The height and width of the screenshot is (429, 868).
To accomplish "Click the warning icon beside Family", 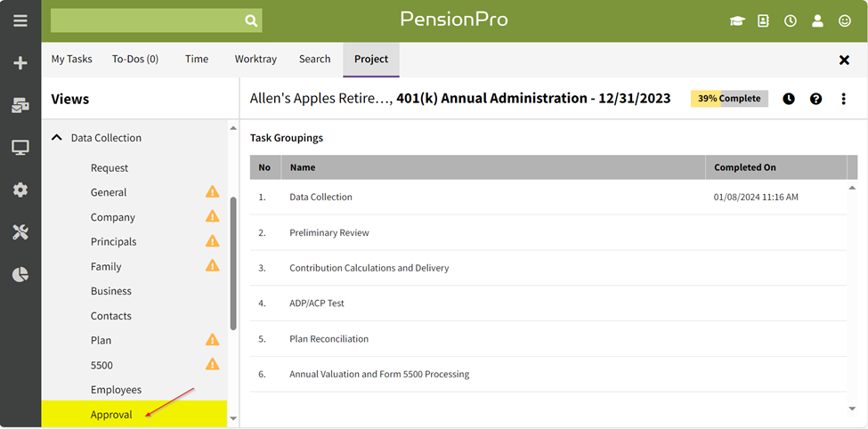I will pyautogui.click(x=213, y=266).
